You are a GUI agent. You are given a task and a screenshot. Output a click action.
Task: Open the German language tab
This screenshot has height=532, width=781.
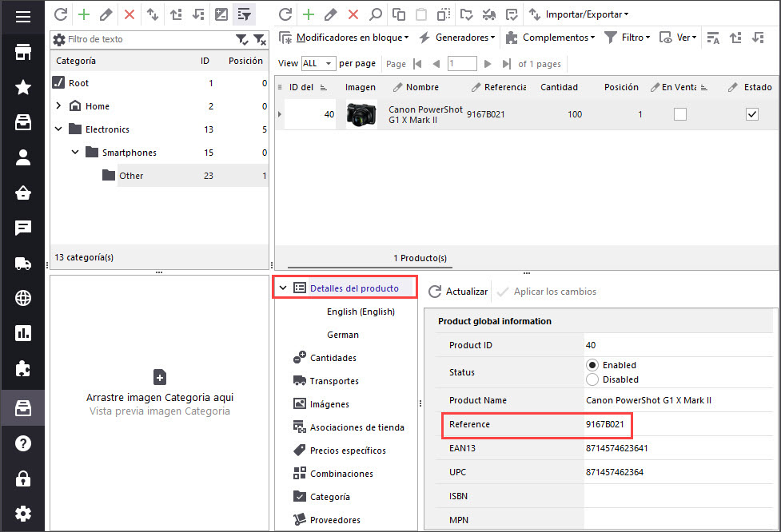click(x=343, y=335)
